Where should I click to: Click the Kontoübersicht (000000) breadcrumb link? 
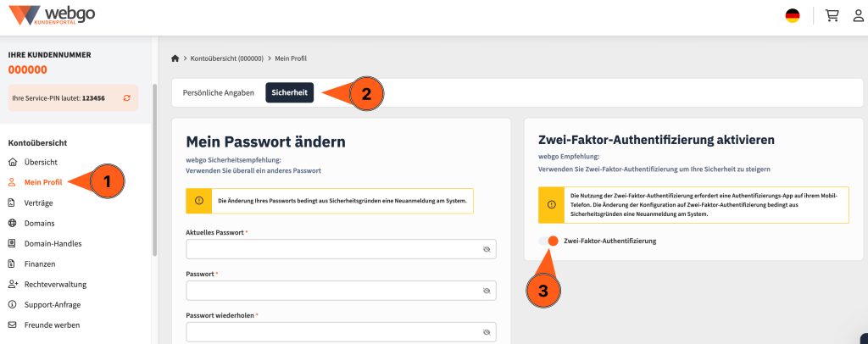226,58
